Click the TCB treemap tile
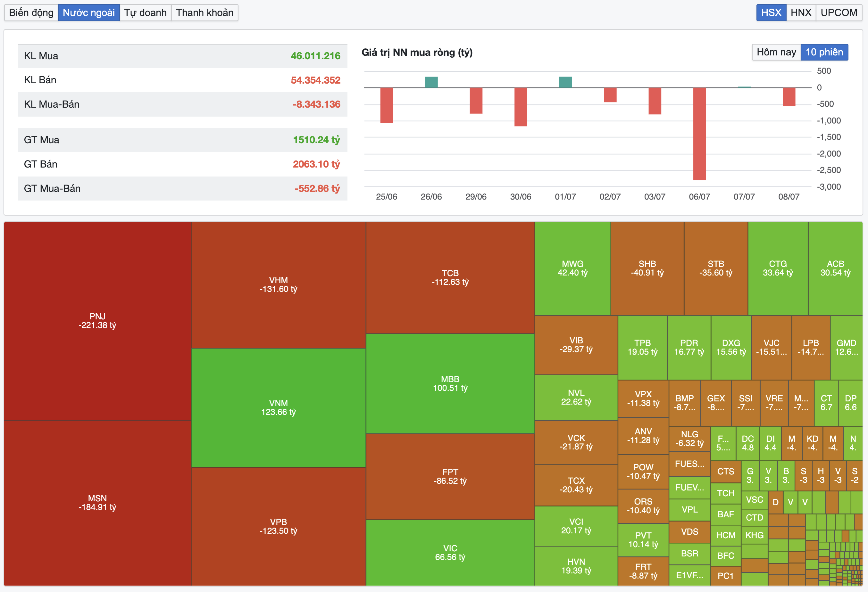The height and width of the screenshot is (592, 868). click(450, 278)
